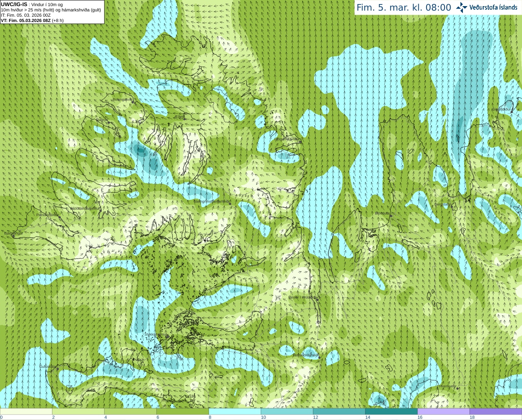
Task: Select the Æðey station label
Action: (x=179, y=117)
